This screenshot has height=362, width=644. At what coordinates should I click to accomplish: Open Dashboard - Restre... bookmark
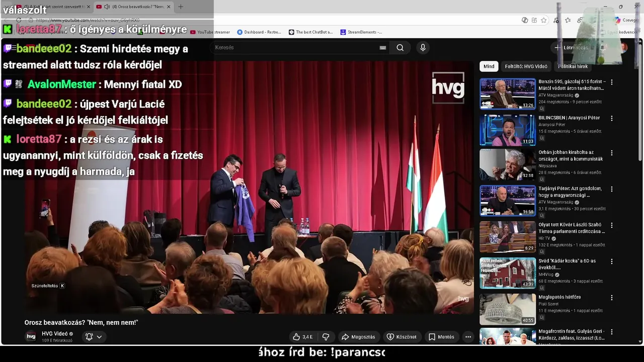pyautogui.click(x=259, y=32)
